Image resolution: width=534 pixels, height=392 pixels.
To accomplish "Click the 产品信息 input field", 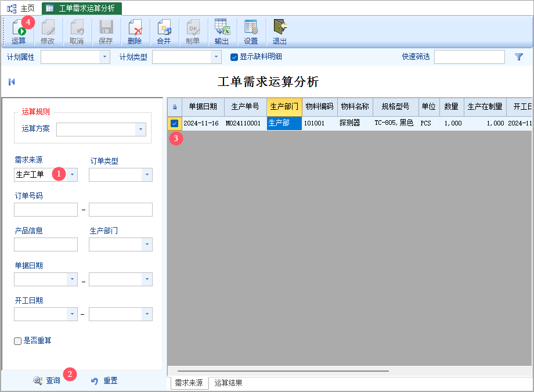I will point(46,244).
